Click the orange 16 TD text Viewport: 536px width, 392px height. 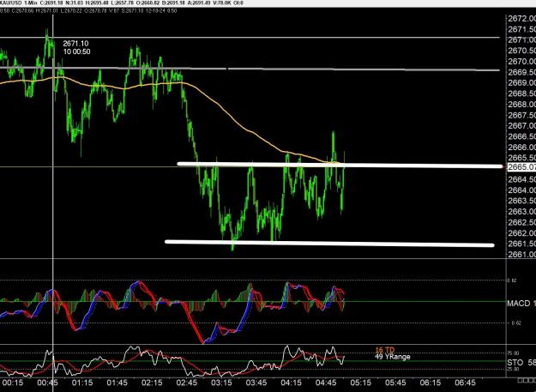384,350
